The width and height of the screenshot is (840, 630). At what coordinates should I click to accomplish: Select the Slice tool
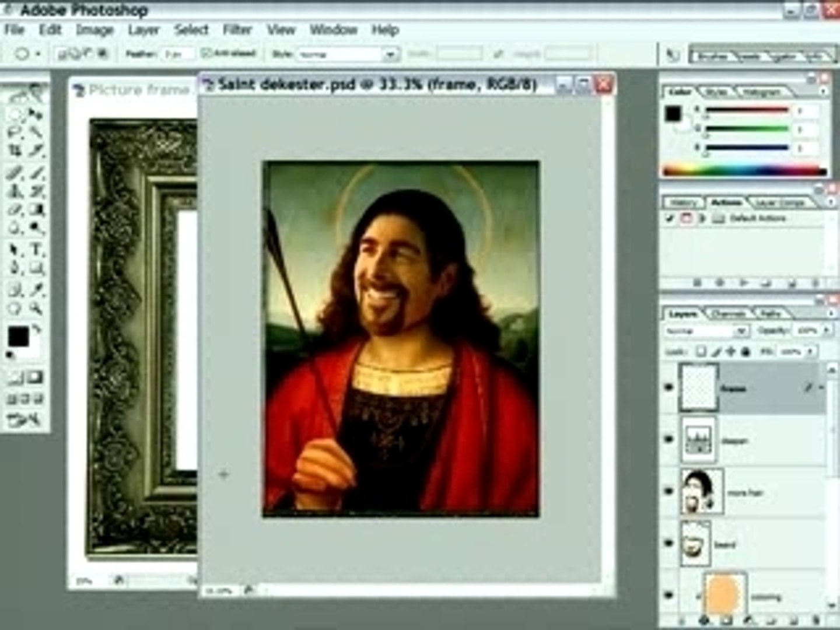(36, 151)
